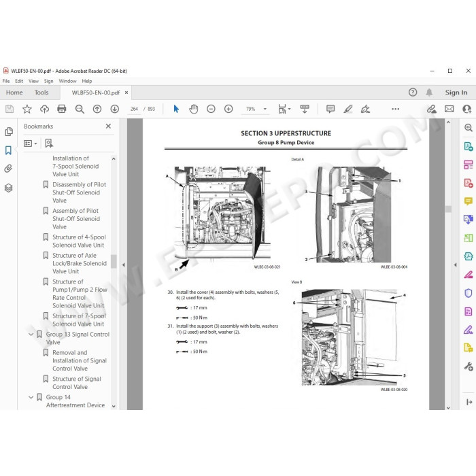This screenshot has width=476, height=476.
Task: Open Removal and Installation of Signal bookmark
Action: tap(80, 360)
